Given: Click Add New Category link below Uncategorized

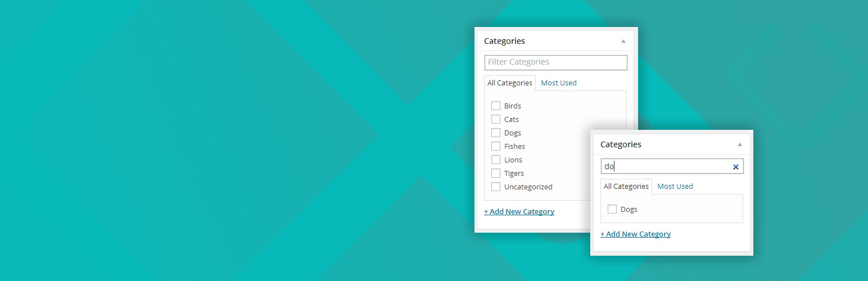Looking at the screenshot, I should [519, 211].
